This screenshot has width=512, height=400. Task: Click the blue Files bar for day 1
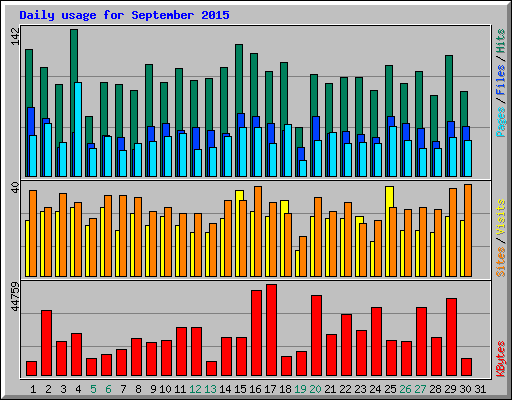coord(31,142)
